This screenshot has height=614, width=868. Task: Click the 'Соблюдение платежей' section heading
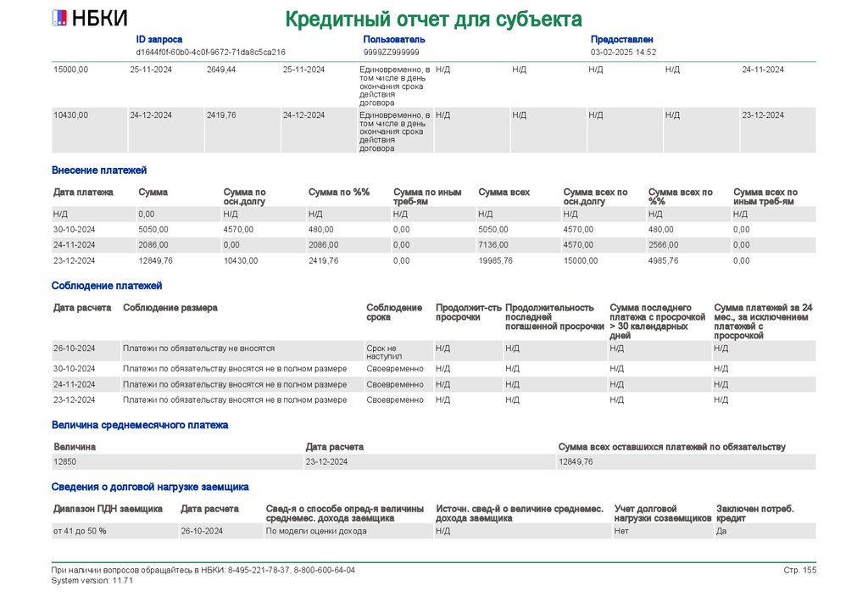point(107,286)
